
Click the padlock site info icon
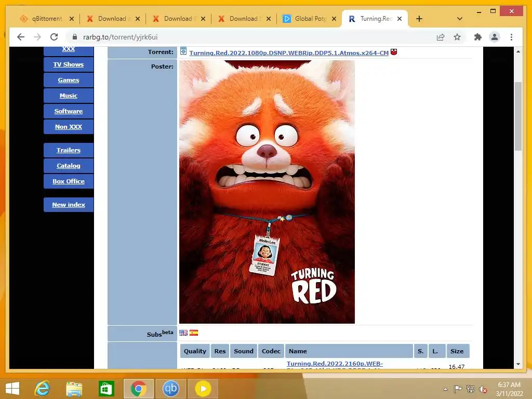click(75, 37)
